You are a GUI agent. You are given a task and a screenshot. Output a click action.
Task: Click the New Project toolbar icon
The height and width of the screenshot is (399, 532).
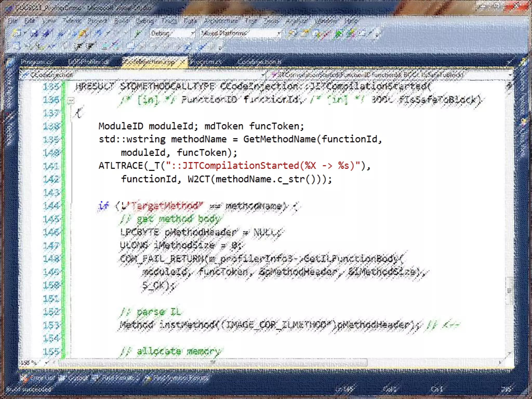point(16,33)
